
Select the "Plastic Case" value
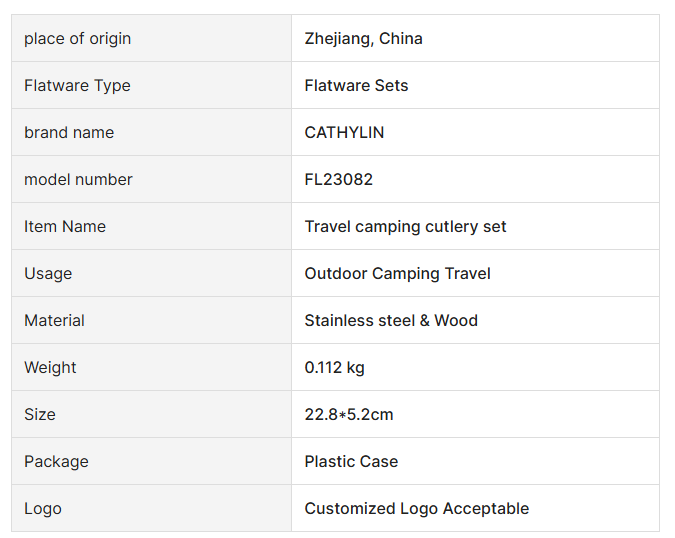click(x=351, y=462)
